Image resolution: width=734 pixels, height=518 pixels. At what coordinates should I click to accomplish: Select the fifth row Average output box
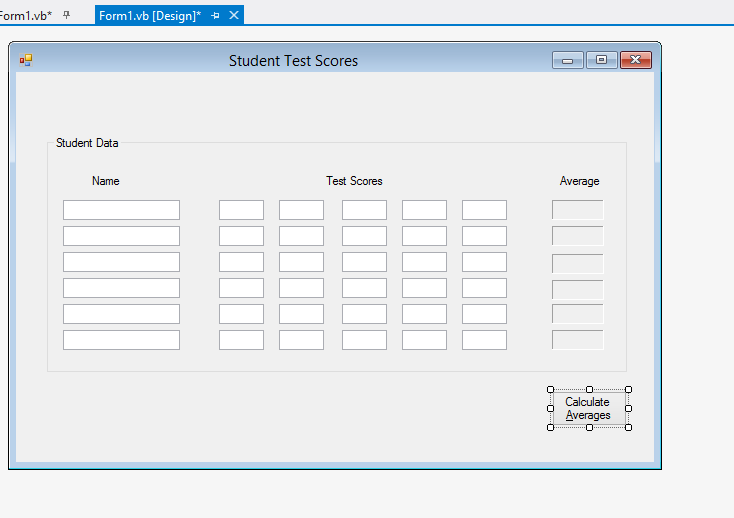point(578,314)
